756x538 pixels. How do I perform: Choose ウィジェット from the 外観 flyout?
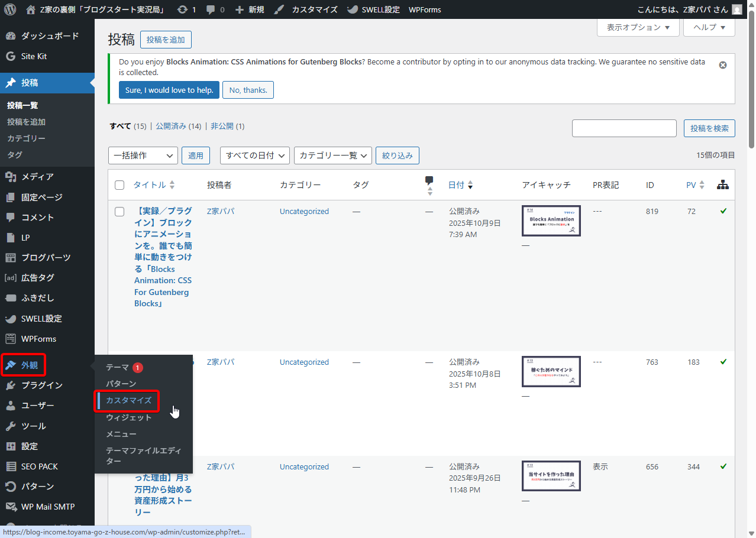pos(128,417)
